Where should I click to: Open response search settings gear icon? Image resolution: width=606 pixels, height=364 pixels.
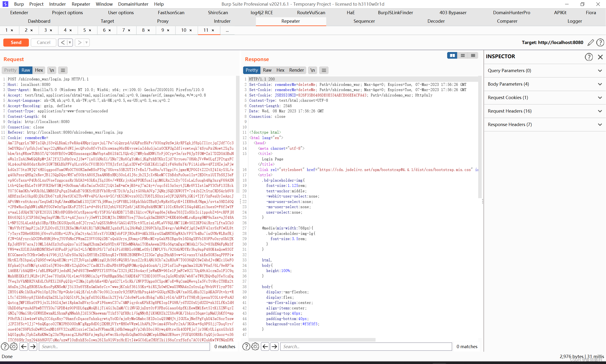click(255, 346)
